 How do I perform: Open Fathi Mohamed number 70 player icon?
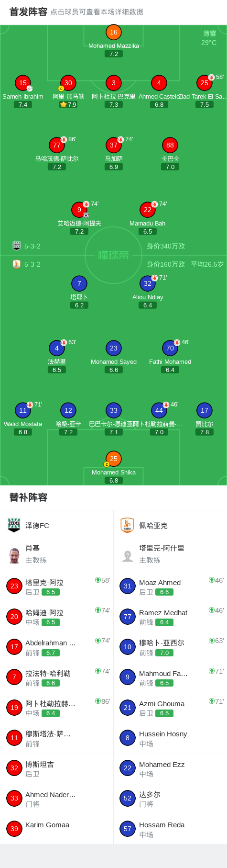(170, 348)
